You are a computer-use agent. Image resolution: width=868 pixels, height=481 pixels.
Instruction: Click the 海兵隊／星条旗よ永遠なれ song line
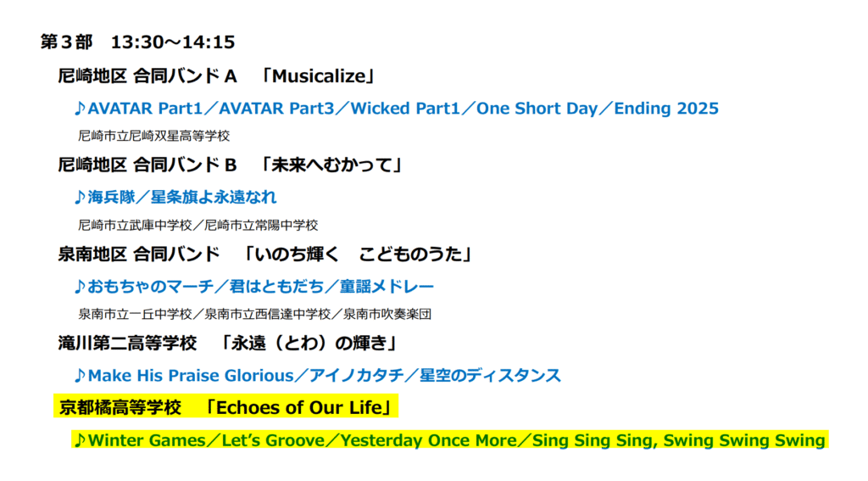click(x=175, y=197)
